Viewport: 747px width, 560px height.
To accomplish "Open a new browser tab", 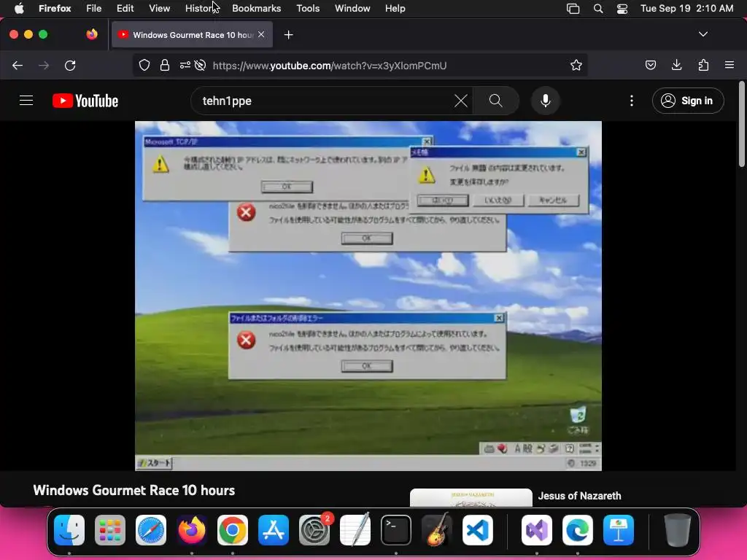I will tap(288, 35).
